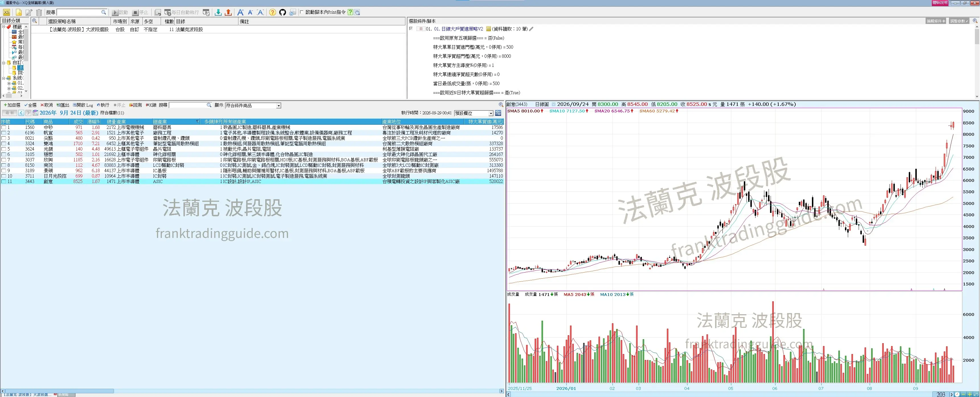The width and height of the screenshot is (980, 397).
Task: Check the box for row 1 中砂
Action: coord(3,128)
